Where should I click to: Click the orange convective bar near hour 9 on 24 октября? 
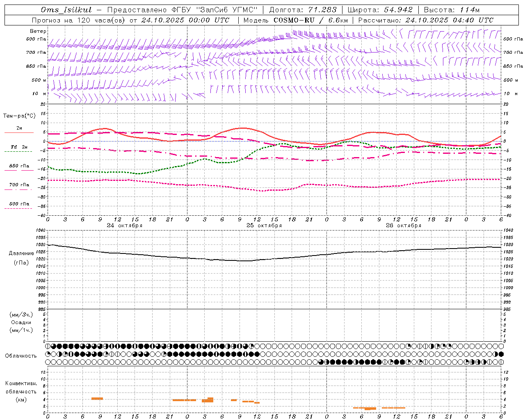pyautogui.click(x=97, y=399)
